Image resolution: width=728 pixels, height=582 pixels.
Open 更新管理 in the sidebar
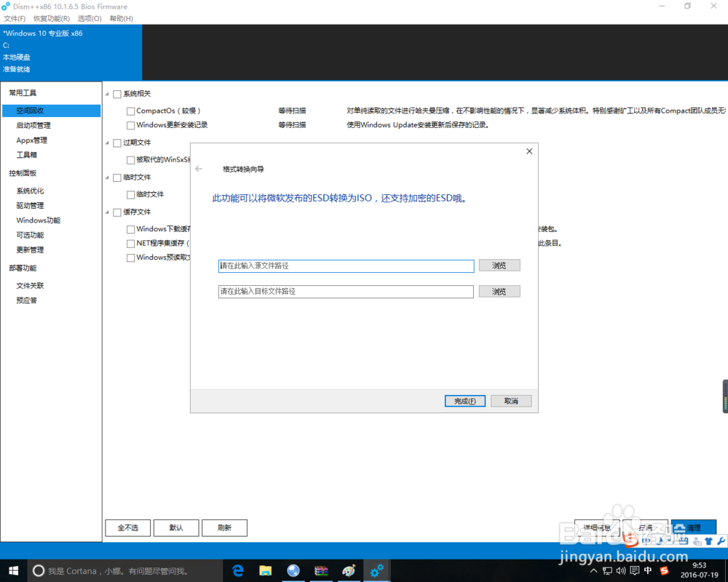pyautogui.click(x=30, y=250)
